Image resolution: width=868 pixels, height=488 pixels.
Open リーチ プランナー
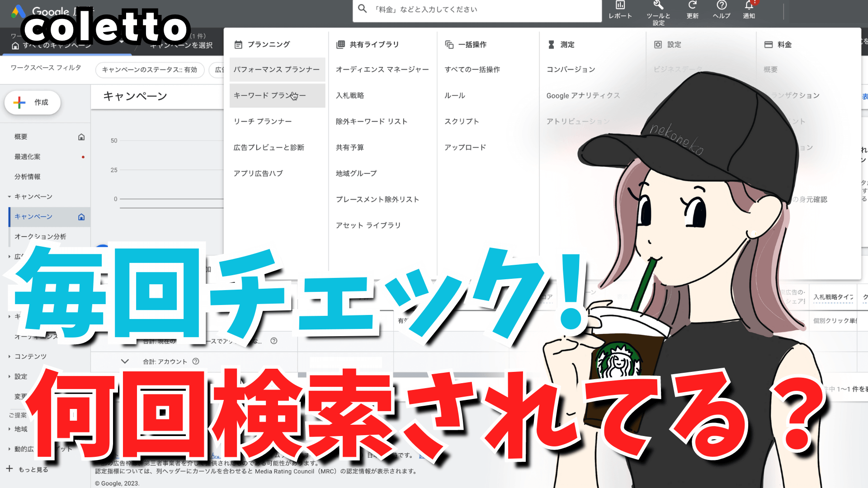(x=263, y=122)
